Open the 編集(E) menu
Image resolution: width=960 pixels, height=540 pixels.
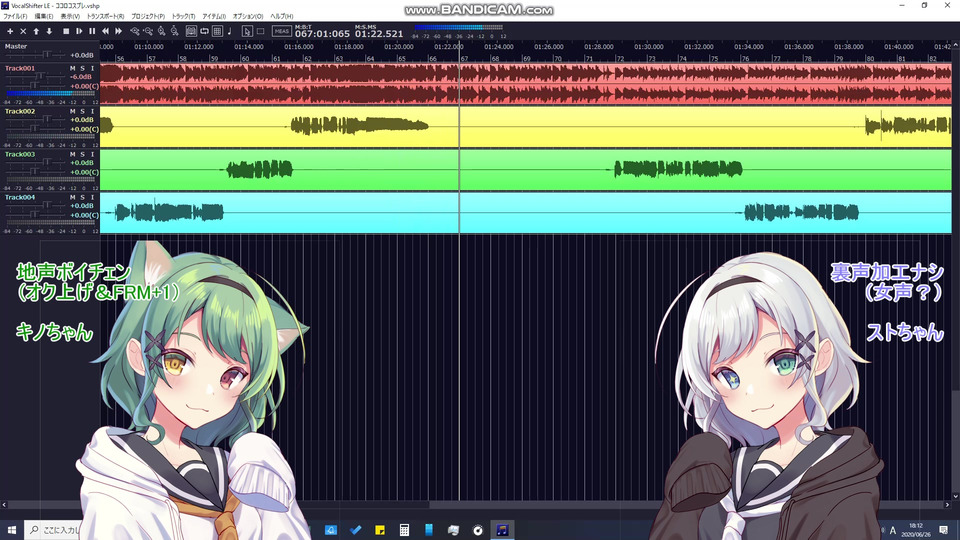click(x=43, y=17)
